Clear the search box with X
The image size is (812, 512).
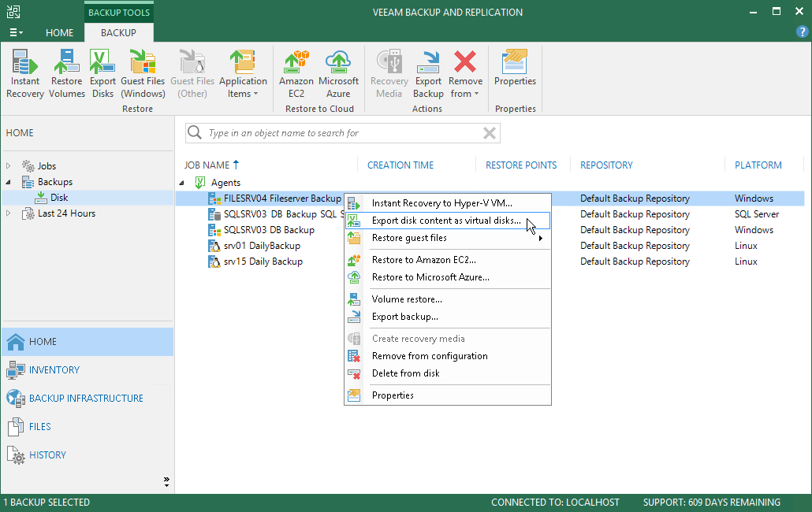490,133
